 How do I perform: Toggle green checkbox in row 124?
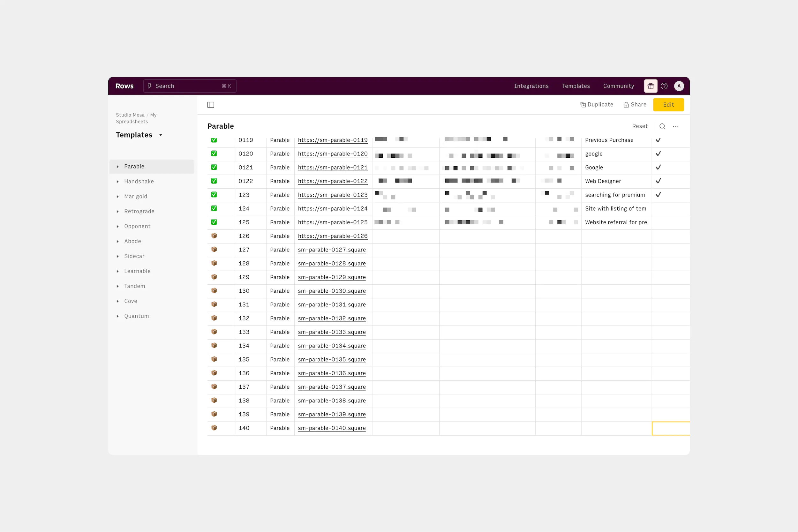pyautogui.click(x=214, y=208)
